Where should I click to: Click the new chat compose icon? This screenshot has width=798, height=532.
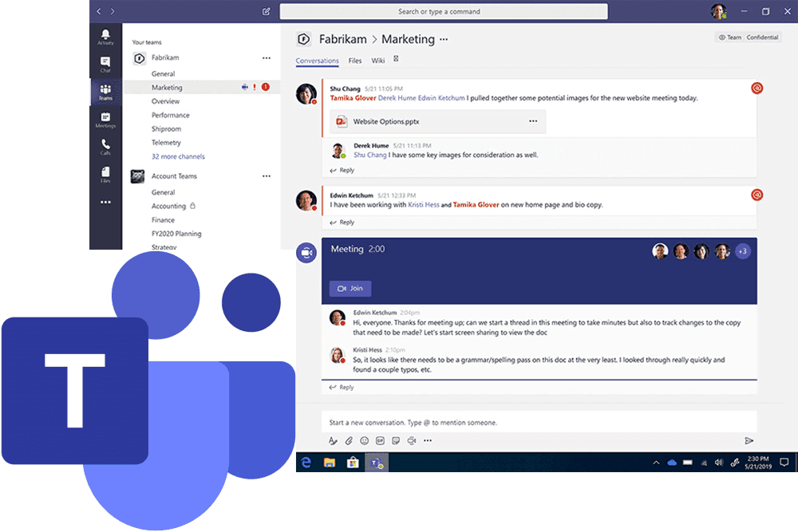point(267,11)
